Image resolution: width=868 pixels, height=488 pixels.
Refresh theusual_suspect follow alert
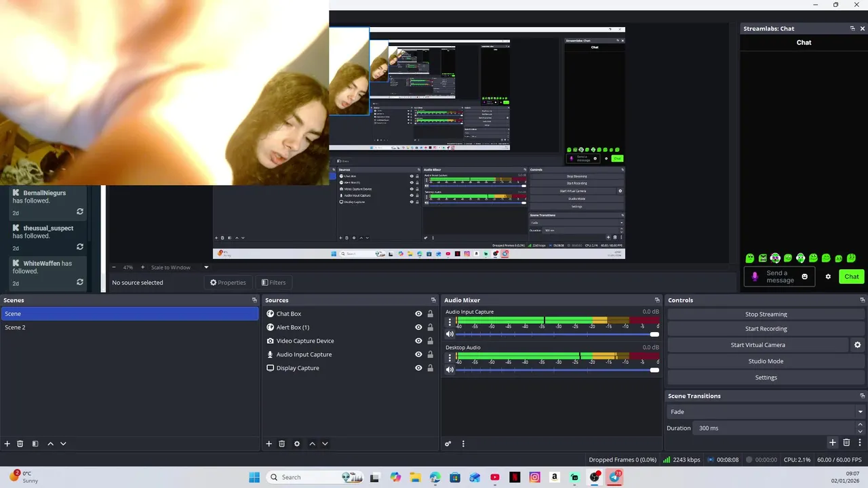[x=80, y=247]
